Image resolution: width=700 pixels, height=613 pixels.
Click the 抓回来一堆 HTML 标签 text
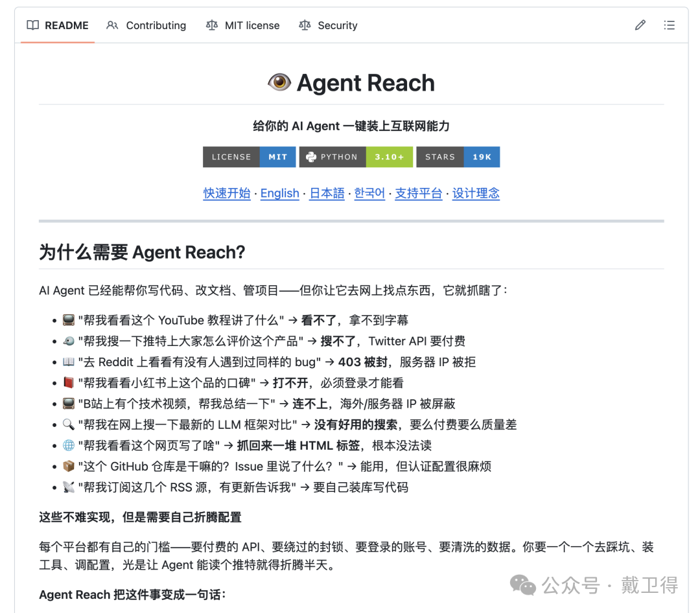298,446
